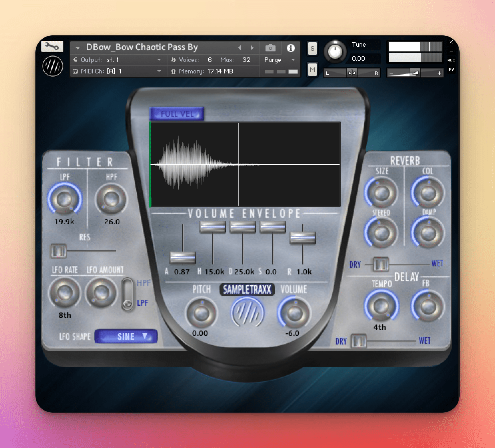The height and width of the screenshot is (448, 495).
Task: Click the HPF filter knob
Action: click(x=111, y=199)
